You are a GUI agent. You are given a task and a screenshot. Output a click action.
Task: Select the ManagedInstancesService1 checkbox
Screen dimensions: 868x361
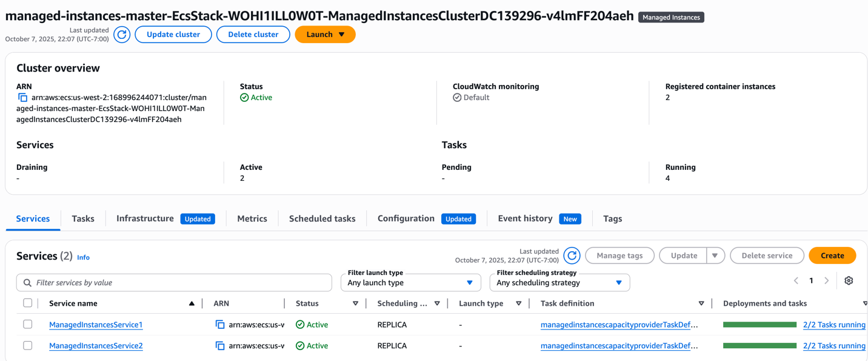[x=28, y=325]
